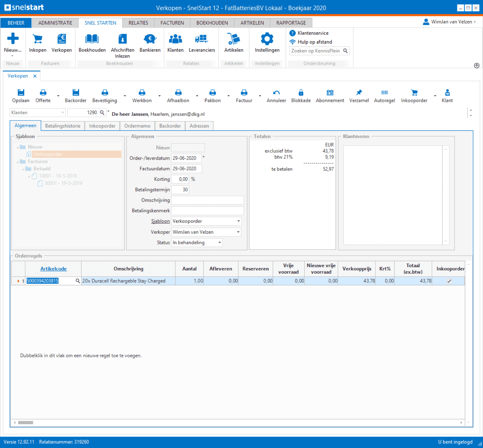Screen dimensions: 483x448
Task: Expand the Factuur dropdown arrow
Action: click(260, 96)
